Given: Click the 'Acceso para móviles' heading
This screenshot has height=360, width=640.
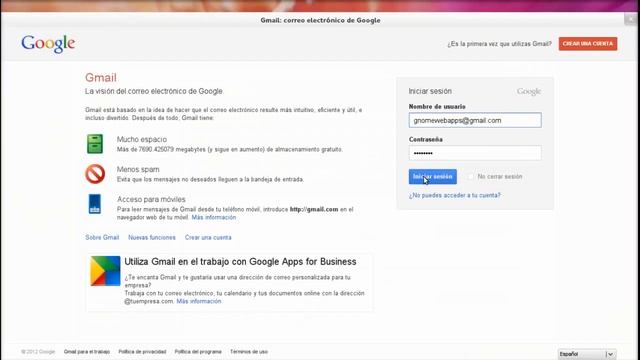Looking at the screenshot, I should pyautogui.click(x=151, y=200).
